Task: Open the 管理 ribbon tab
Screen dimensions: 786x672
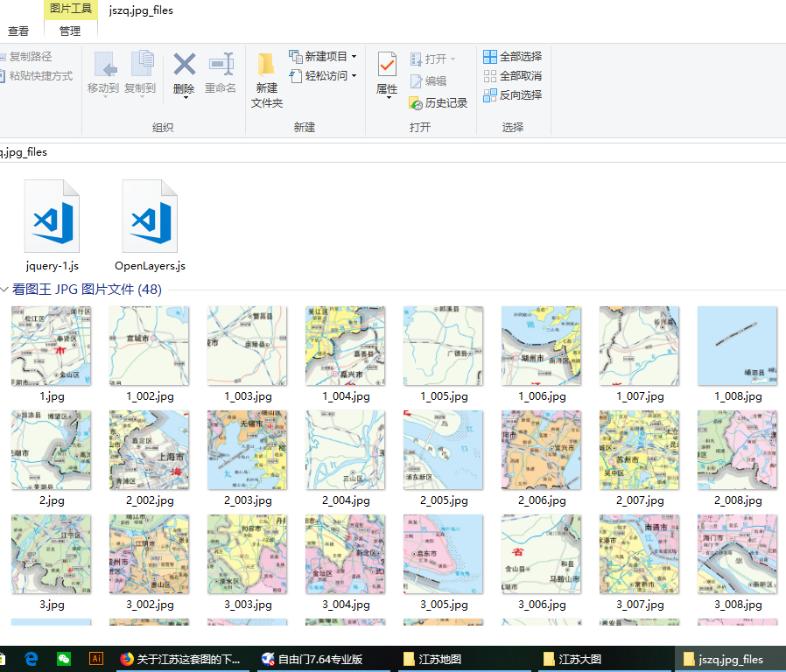Action: pyautogui.click(x=70, y=31)
